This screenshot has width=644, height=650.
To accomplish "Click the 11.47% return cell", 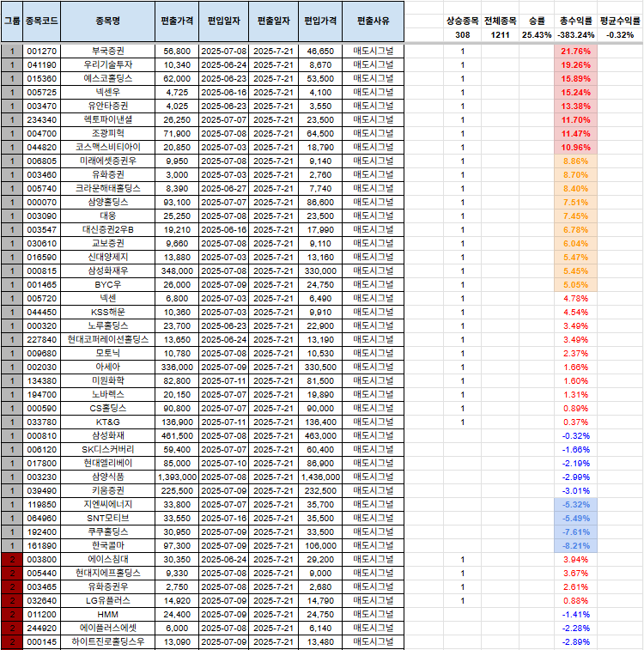I will click(x=575, y=133).
